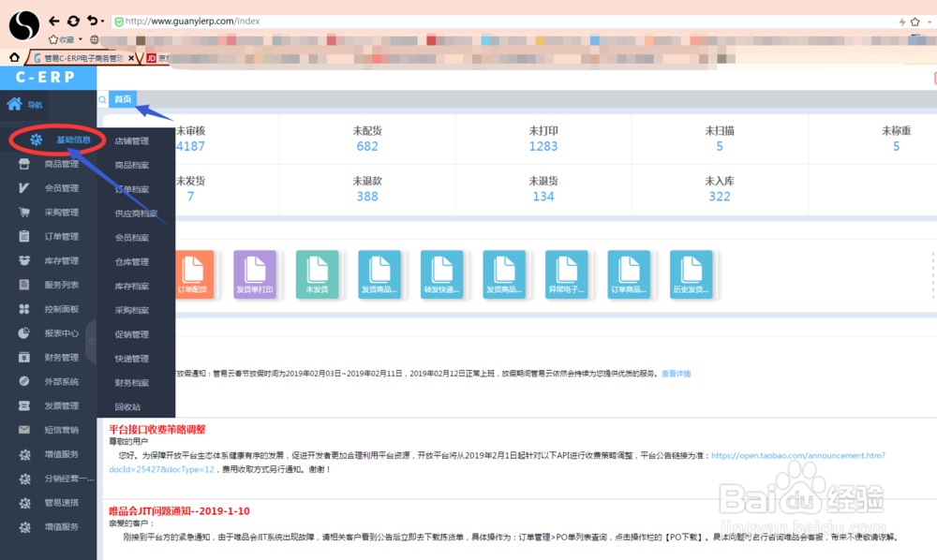
Task: Select 采购档案 in submenu
Action: (132, 310)
